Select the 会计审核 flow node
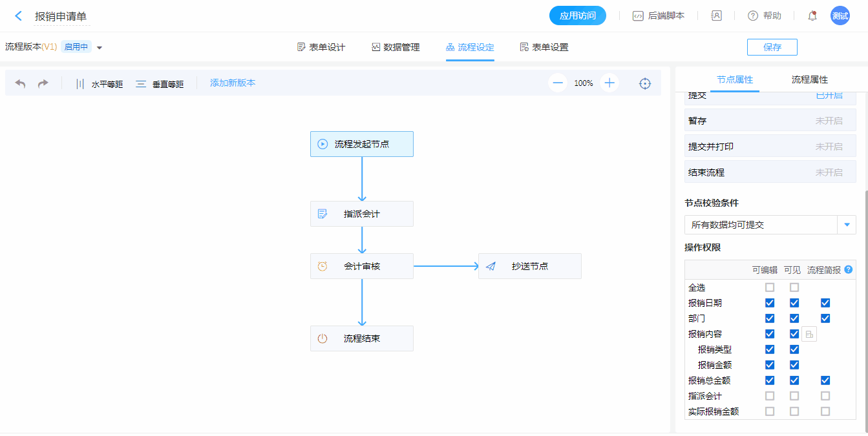 [361, 266]
